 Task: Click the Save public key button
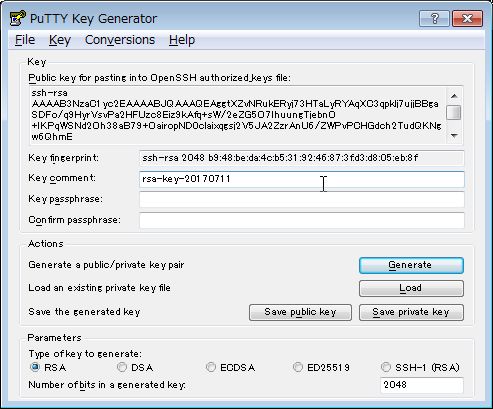tap(300, 312)
